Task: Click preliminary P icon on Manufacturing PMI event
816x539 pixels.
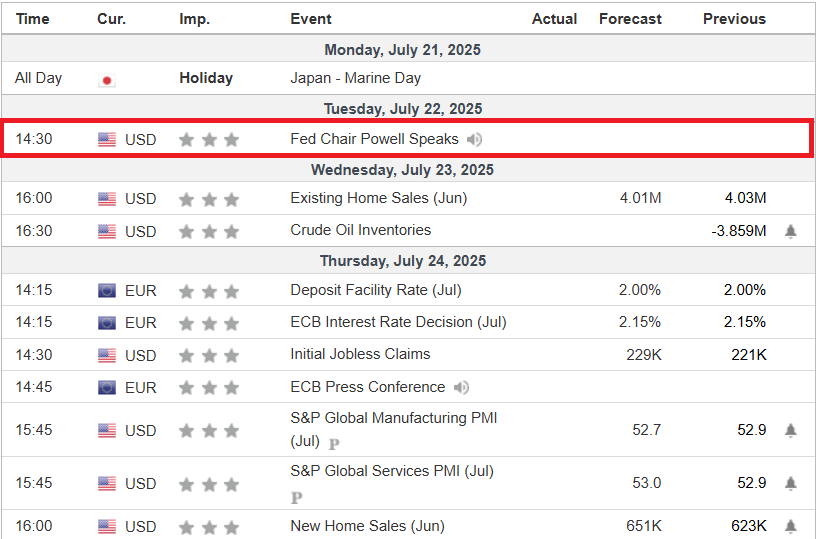Action: (334, 444)
